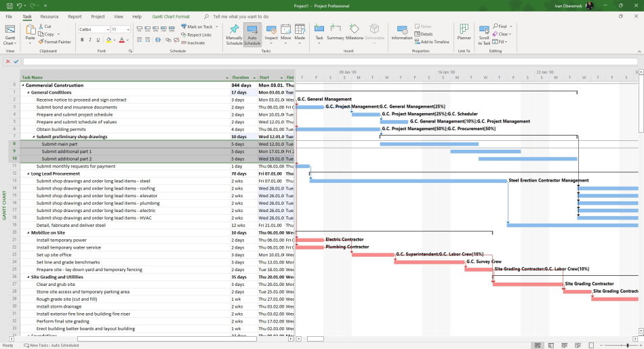Image resolution: width=644 pixels, height=349 pixels.
Task: Open the Inspect task button
Action: tap(271, 35)
